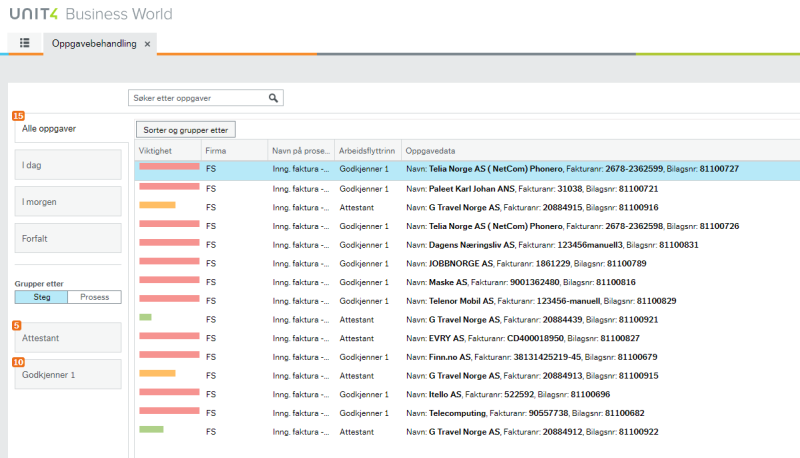The height and width of the screenshot is (458, 800).
Task: Open G Travel task Fakturanr 20884915
Action: click(x=467, y=208)
